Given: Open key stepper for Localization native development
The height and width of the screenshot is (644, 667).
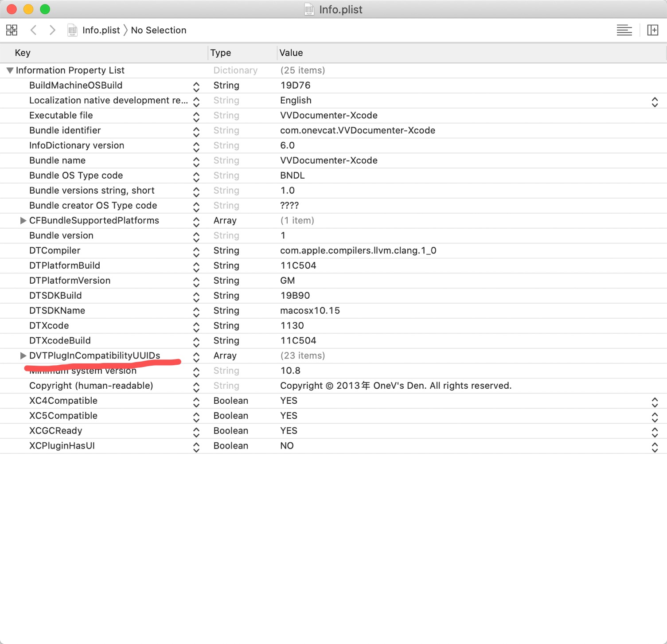Looking at the screenshot, I should point(196,101).
